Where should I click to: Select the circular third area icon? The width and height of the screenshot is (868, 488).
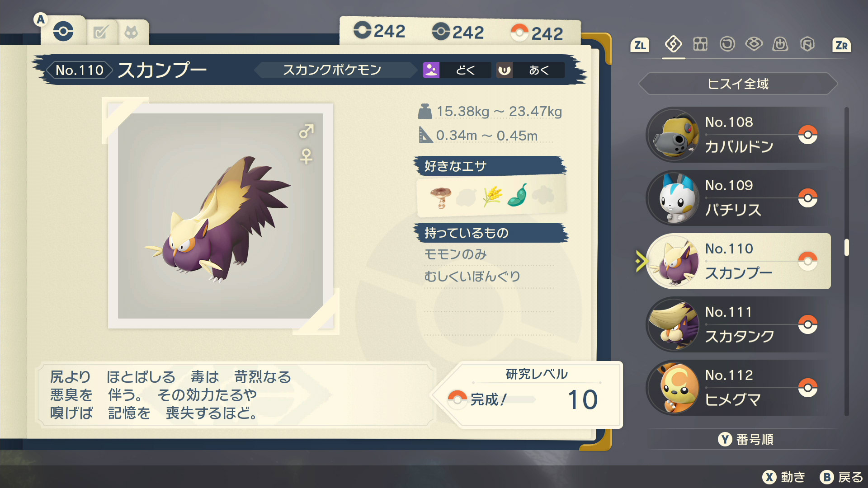coord(727,44)
